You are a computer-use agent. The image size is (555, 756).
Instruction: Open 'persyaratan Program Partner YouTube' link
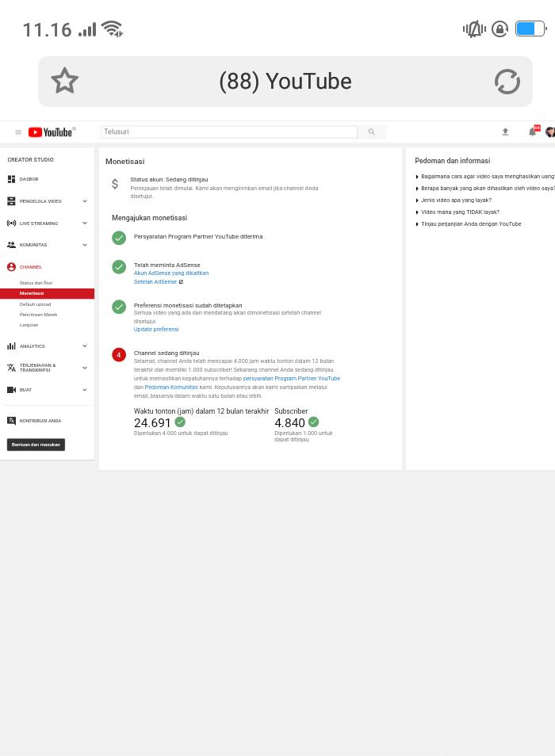click(x=292, y=379)
